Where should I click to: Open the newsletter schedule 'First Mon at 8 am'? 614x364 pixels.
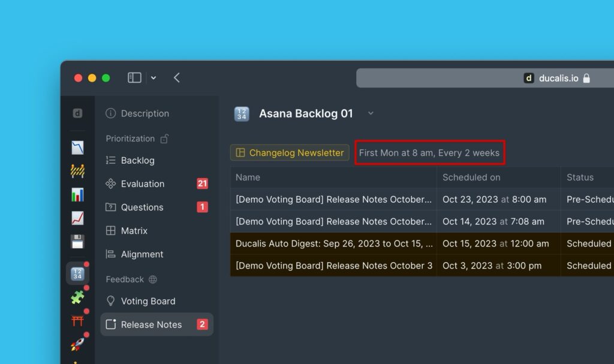pyautogui.click(x=429, y=153)
